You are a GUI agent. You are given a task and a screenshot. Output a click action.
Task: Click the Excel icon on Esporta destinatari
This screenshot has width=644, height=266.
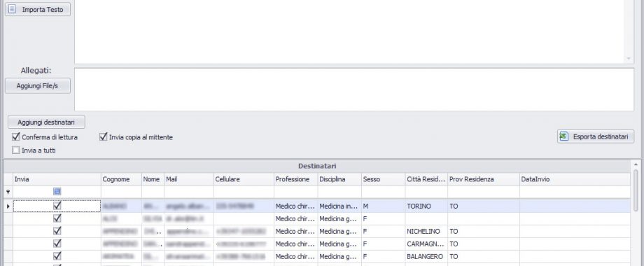click(x=564, y=136)
